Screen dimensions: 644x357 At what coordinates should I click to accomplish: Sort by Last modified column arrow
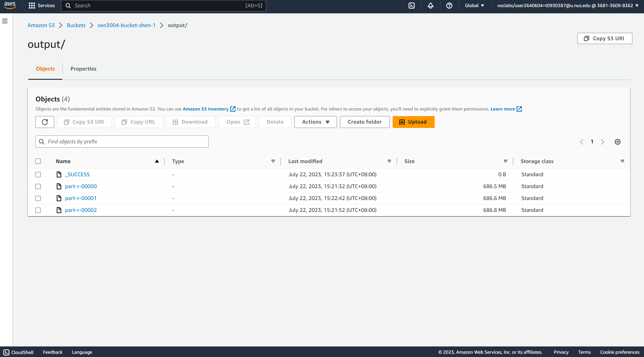point(389,161)
